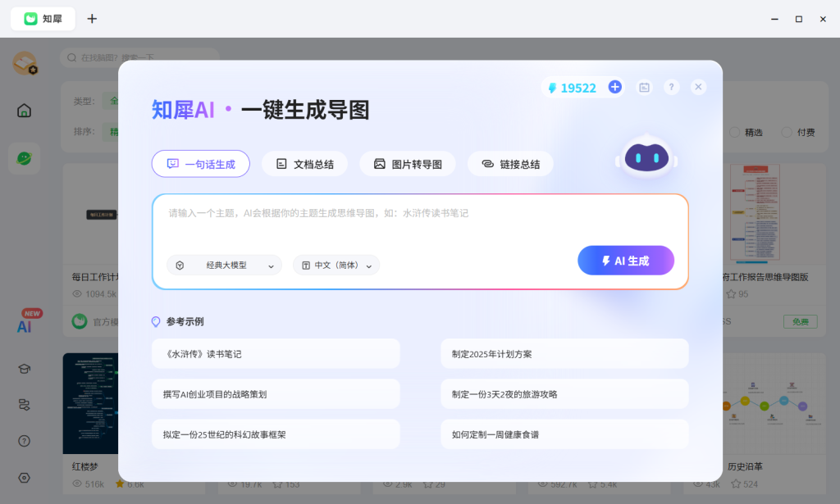
Task: Open the help question mark in sidebar
Action: point(24,441)
